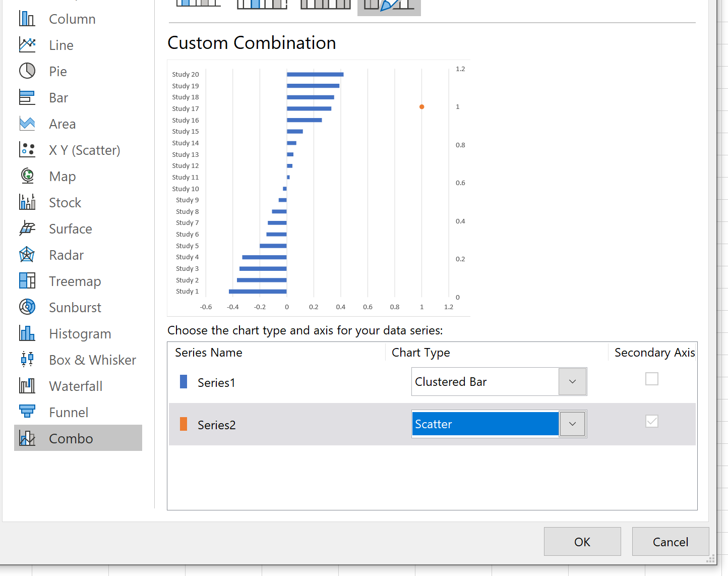Disable secondary axis for Series2
728x576 pixels.
click(x=652, y=421)
